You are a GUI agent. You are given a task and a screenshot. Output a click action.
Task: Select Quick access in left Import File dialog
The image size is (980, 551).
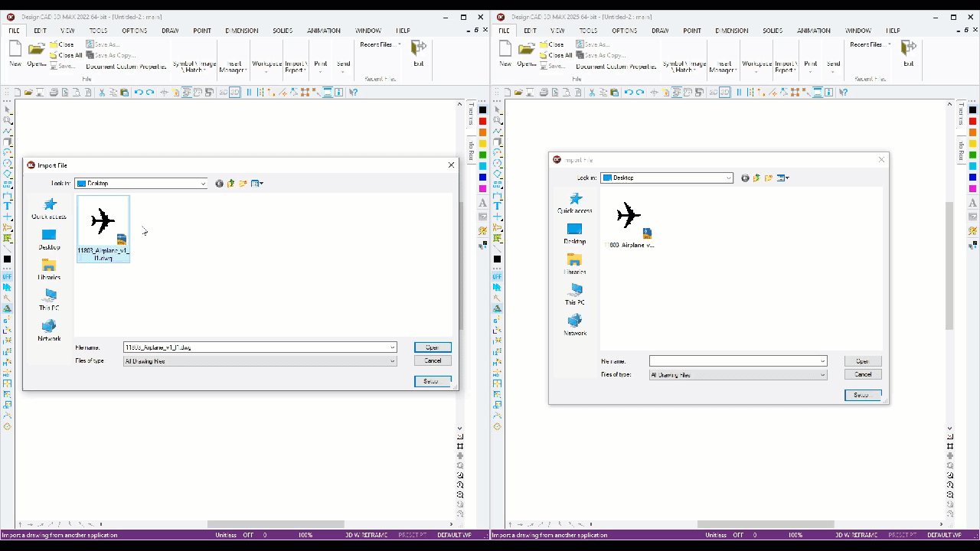click(49, 208)
